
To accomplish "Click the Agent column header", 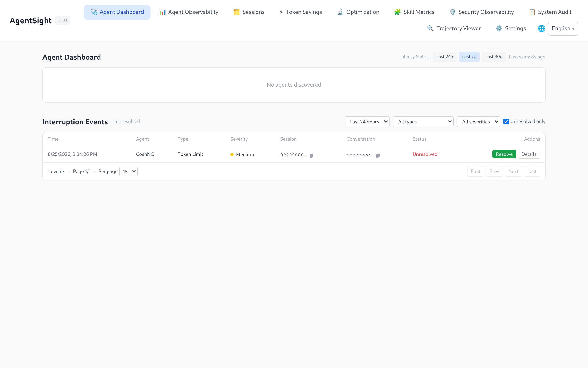I will click(x=142, y=139).
